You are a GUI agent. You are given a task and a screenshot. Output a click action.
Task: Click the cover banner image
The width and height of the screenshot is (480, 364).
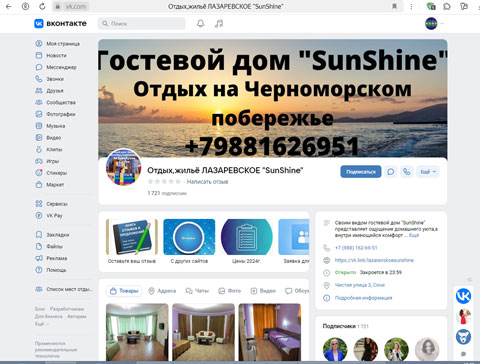coord(273,98)
